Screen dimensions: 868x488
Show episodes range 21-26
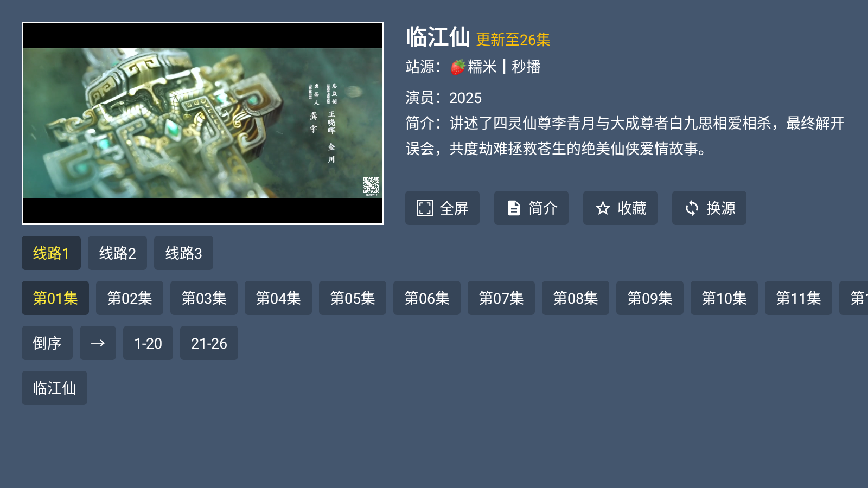(x=209, y=343)
